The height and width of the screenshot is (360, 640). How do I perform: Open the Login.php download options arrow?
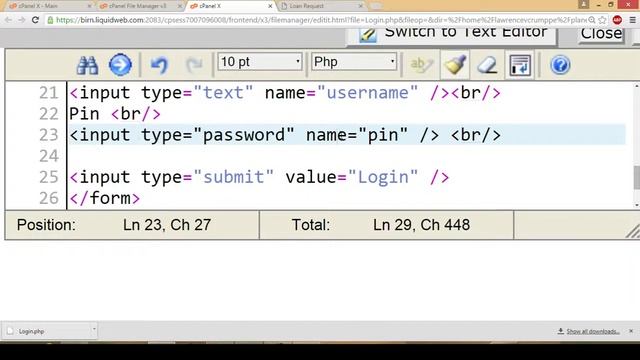click(93, 329)
